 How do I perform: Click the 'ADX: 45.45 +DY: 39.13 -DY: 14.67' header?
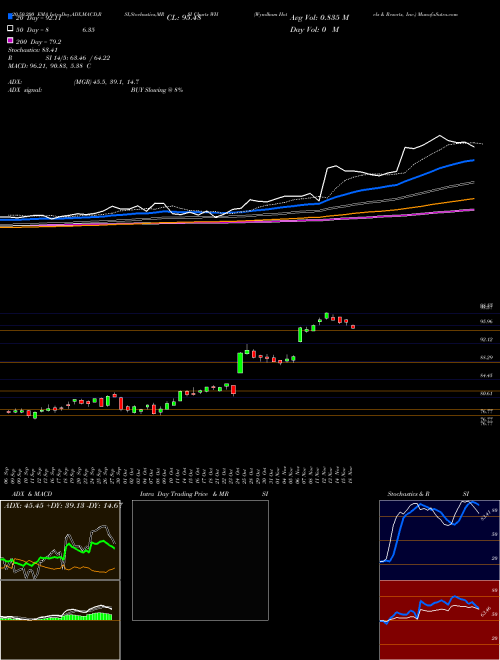63,505
